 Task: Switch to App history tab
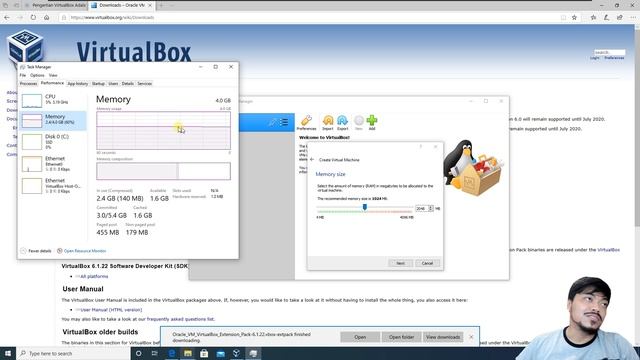[x=78, y=84]
